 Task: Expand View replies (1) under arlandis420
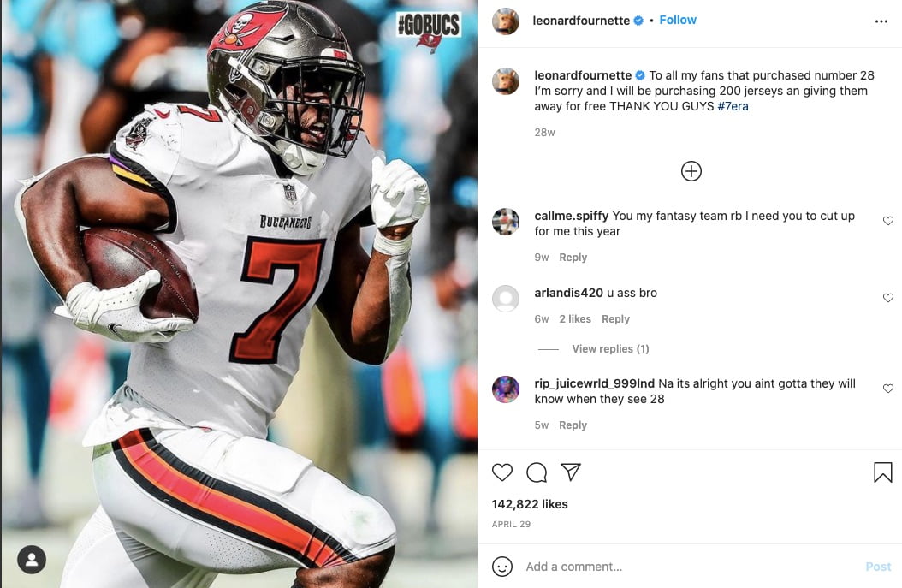tap(610, 348)
